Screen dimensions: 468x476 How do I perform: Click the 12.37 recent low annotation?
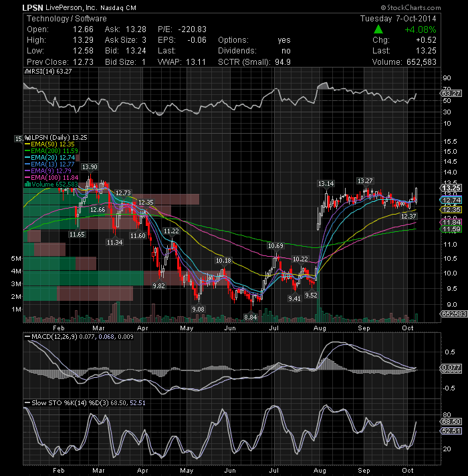pos(408,216)
